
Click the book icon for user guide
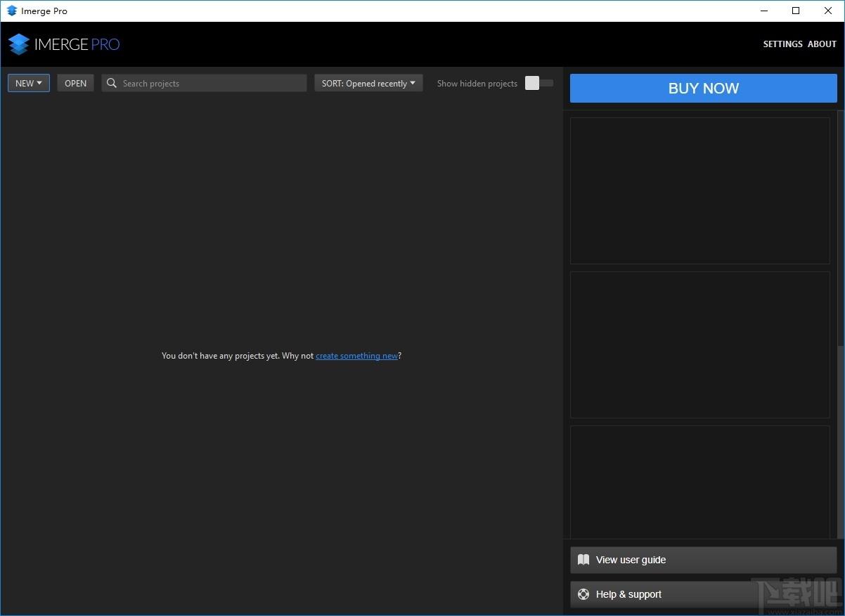(x=583, y=560)
